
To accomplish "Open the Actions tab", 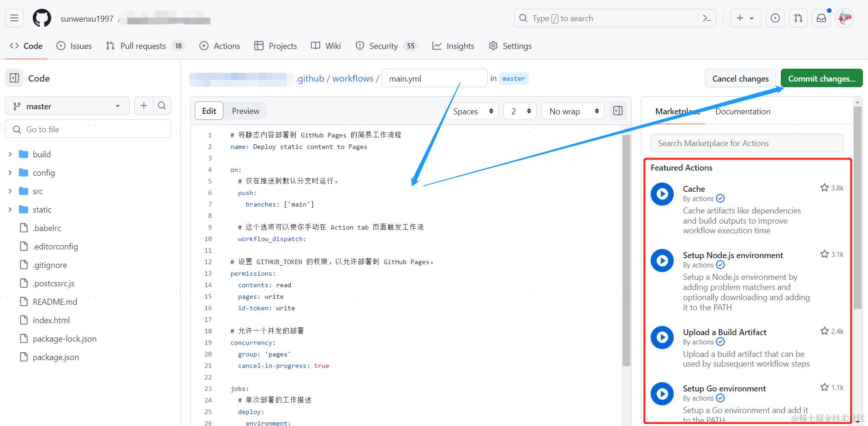I will click(x=220, y=46).
